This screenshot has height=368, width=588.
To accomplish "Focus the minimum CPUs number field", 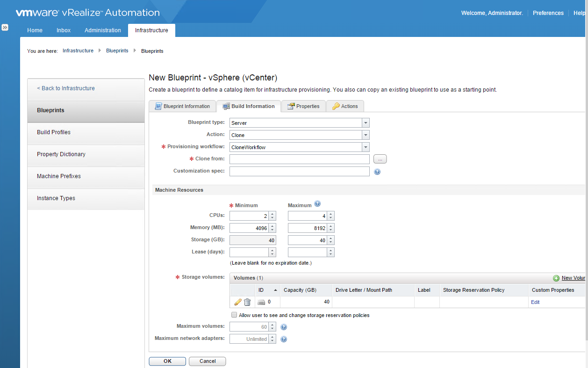I will pos(249,216).
